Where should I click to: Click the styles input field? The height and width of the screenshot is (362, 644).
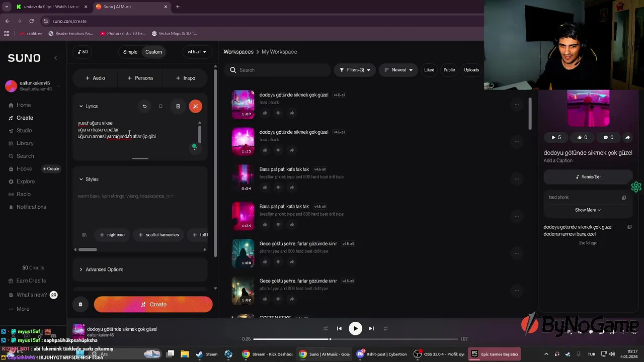point(140,206)
